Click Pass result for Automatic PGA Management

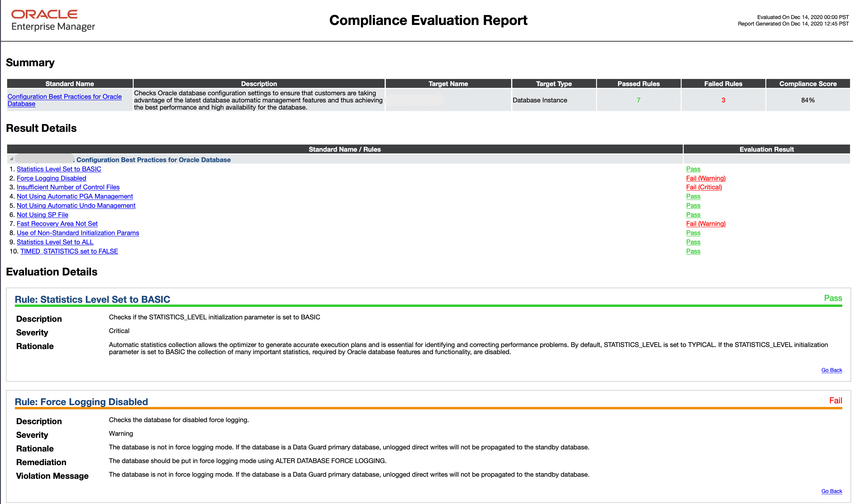693,196
